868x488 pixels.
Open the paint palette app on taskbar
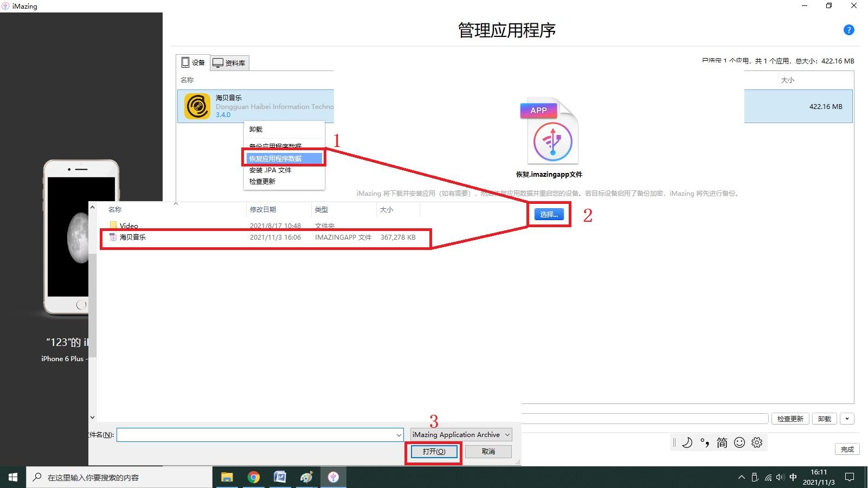pos(306,477)
